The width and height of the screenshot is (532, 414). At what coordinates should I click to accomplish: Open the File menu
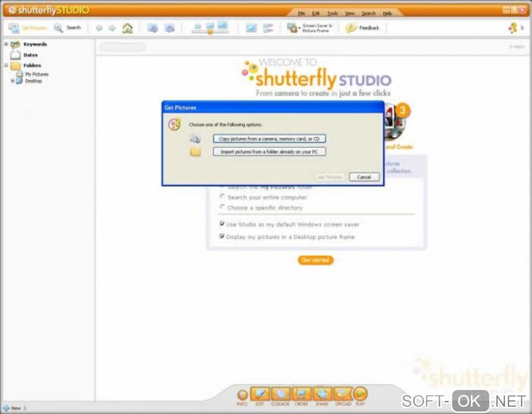click(x=301, y=13)
